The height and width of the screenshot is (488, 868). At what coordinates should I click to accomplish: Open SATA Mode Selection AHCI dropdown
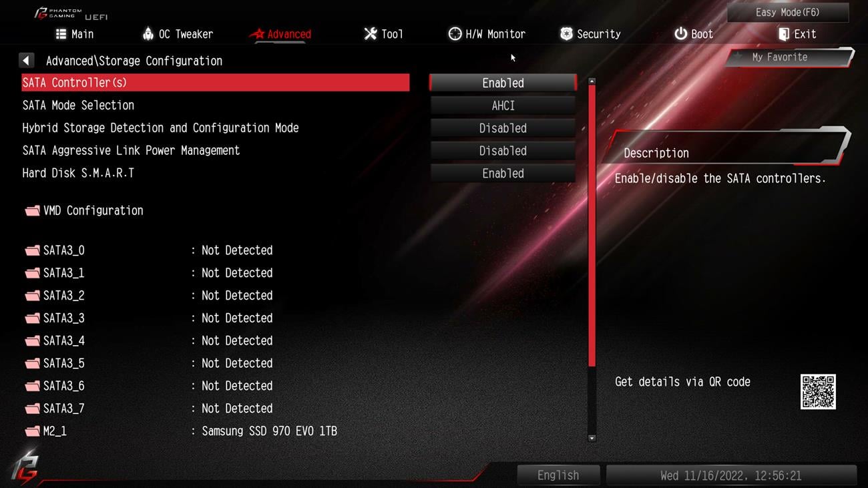point(503,105)
